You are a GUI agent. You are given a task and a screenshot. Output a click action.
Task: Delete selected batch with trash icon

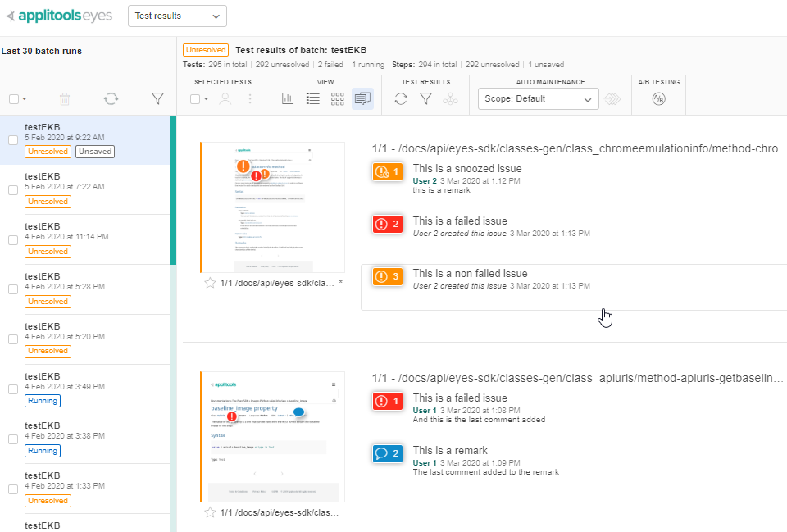pyautogui.click(x=65, y=99)
